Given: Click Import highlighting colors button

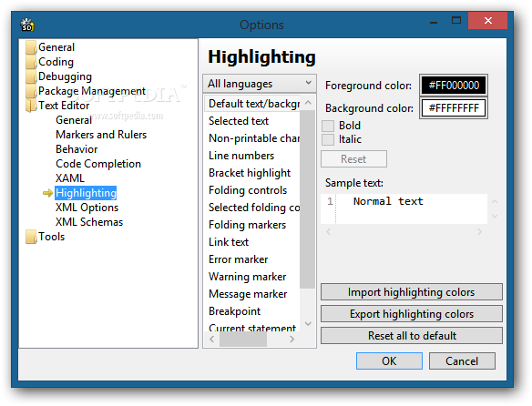Looking at the screenshot, I should click(412, 292).
